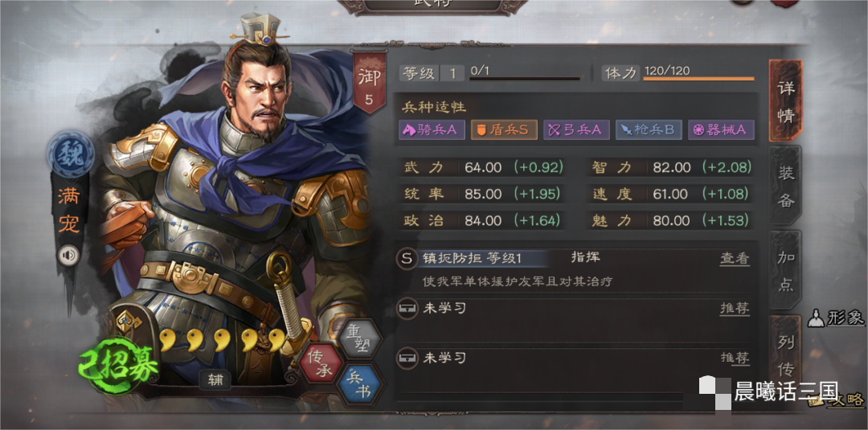Open the 兵书 hexagon button
This screenshot has height=430, width=868.
[x=359, y=385]
